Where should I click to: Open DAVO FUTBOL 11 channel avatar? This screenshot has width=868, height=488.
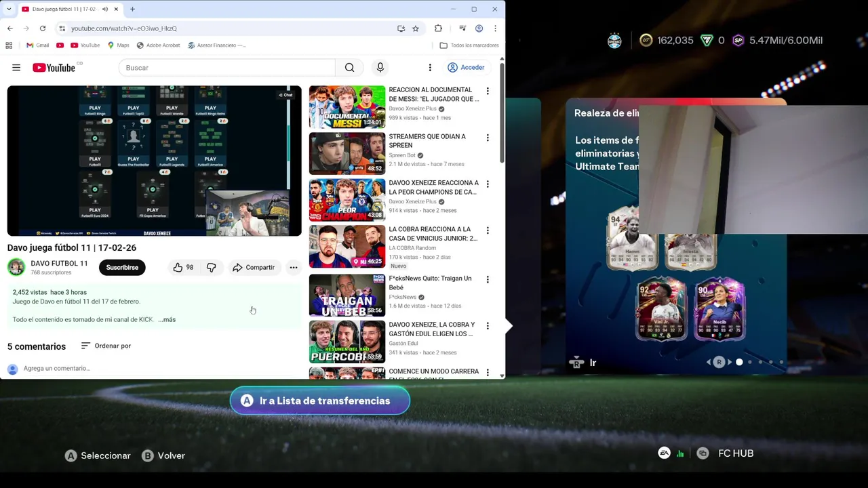pos(16,267)
